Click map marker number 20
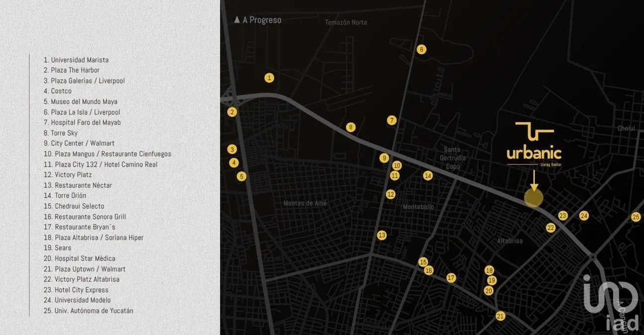Image resolution: width=644 pixels, height=335 pixels. pos(488,291)
